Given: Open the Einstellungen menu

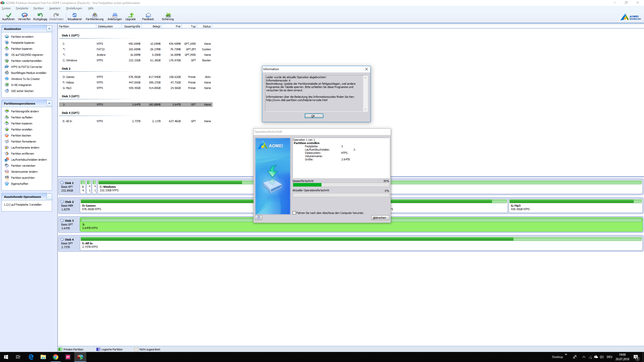Looking at the screenshot, I should [74, 8].
